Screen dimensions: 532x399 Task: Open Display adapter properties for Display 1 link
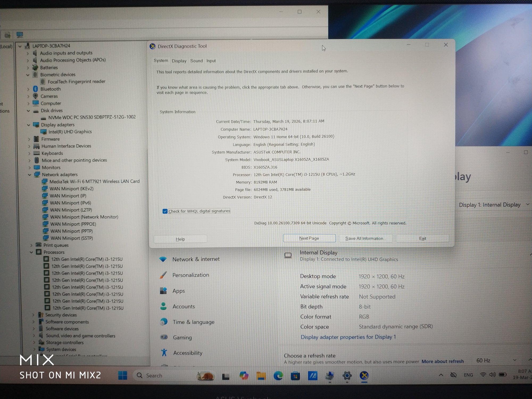(348, 337)
